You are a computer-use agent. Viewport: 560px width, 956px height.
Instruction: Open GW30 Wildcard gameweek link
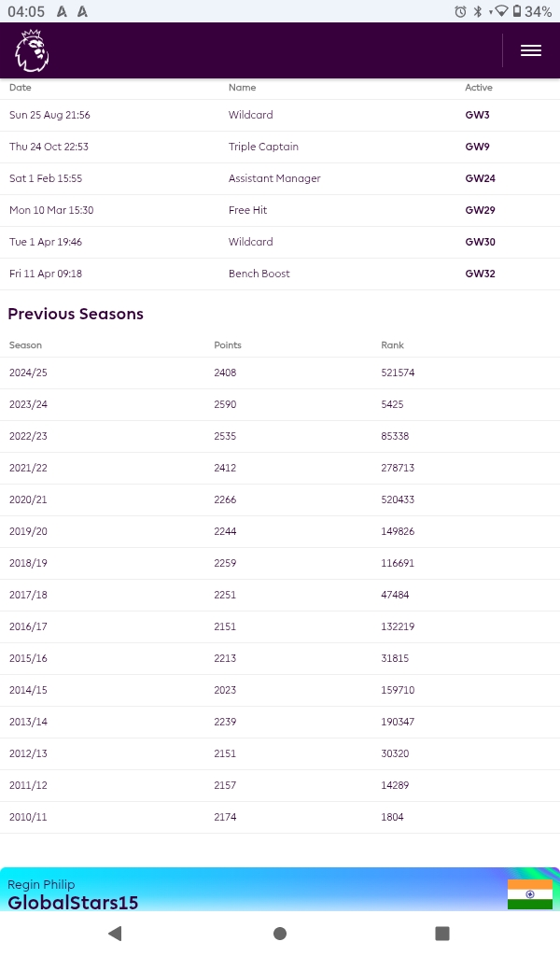(480, 242)
